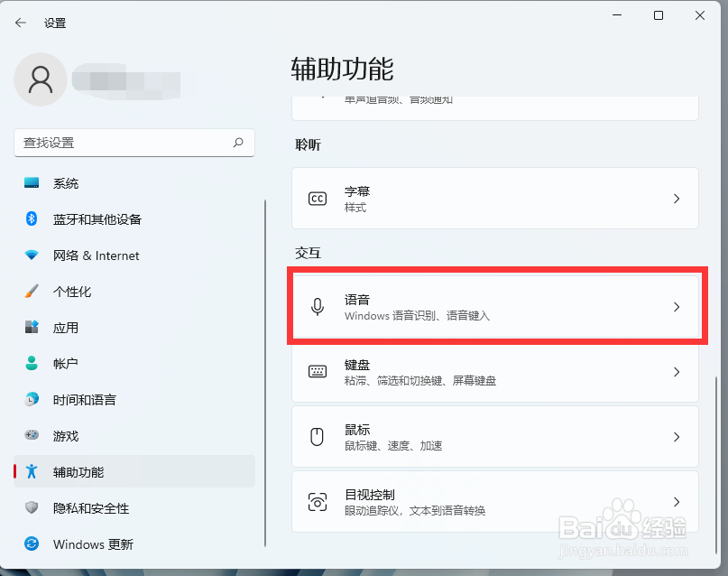This screenshot has height=576, width=728.
Task: Click the '粘滞、筛选和切换键、屏幕键盘' description
Action: [x=420, y=381]
